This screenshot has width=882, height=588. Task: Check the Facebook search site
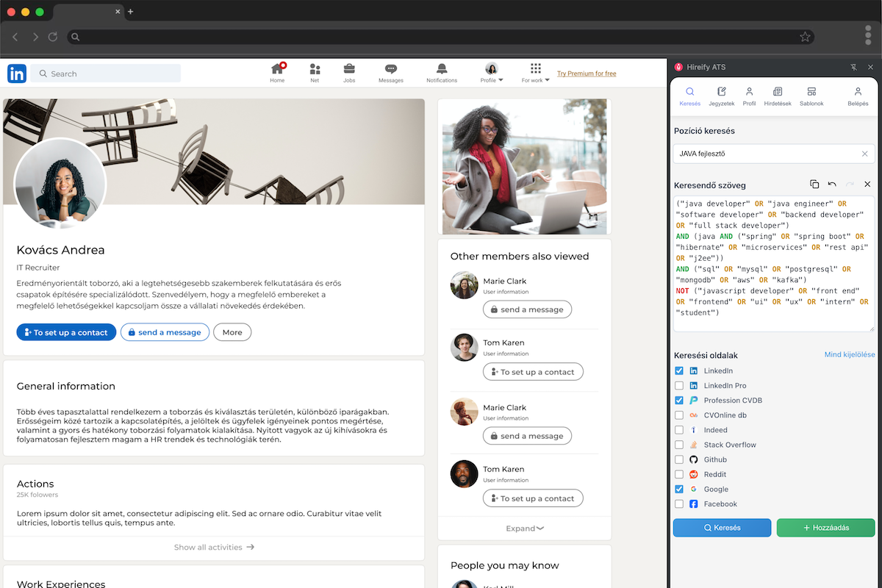point(678,503)
